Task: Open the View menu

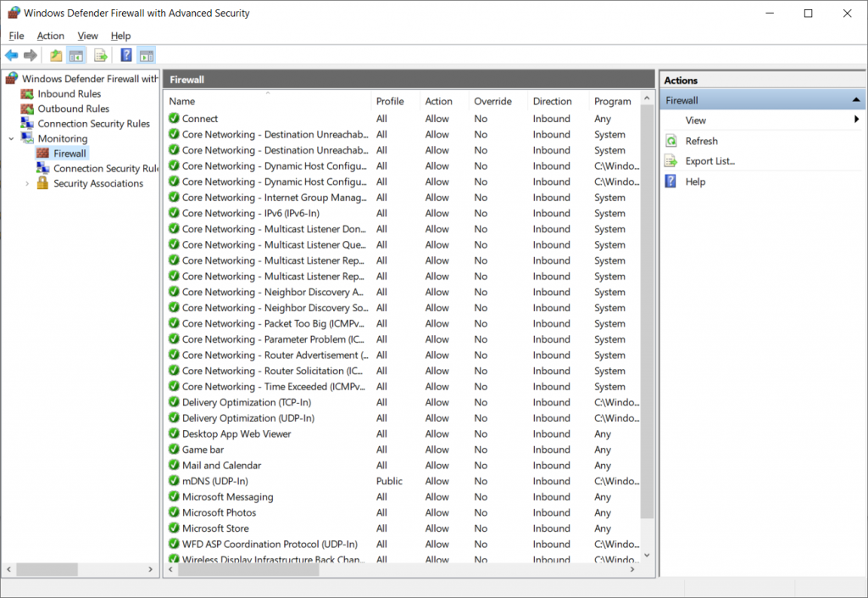Action: click(87, 36)
